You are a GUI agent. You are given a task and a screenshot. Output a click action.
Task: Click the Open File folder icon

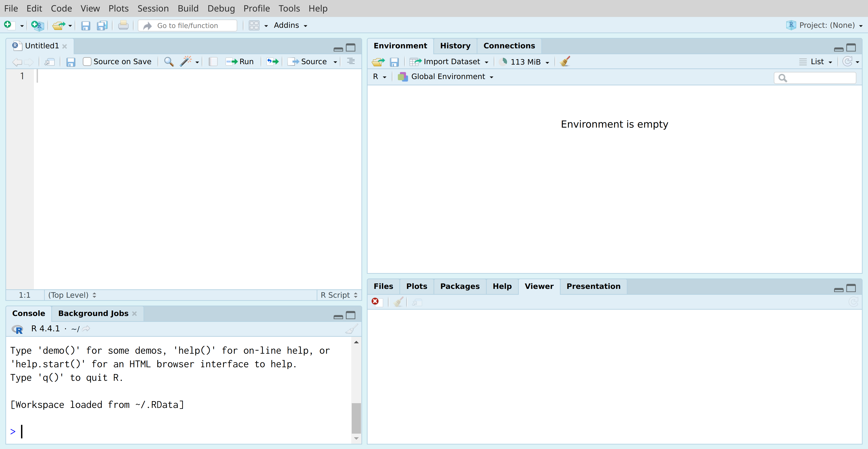tap(59, 25)
